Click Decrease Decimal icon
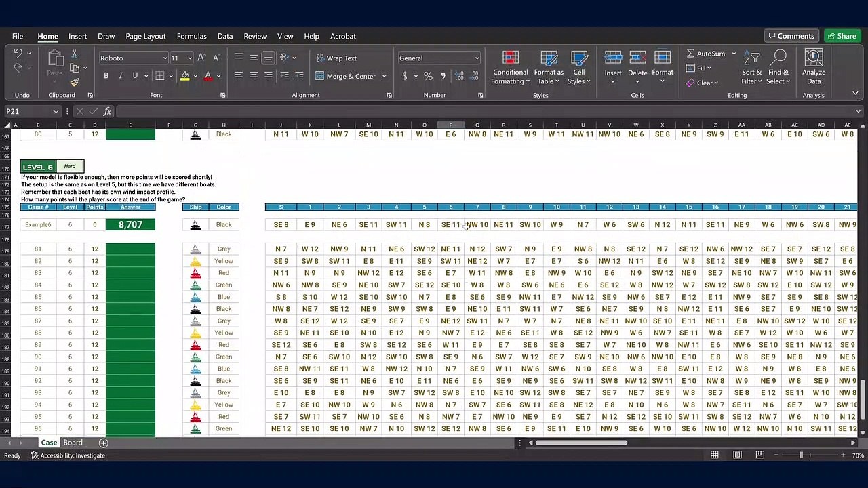 [475, 76]
